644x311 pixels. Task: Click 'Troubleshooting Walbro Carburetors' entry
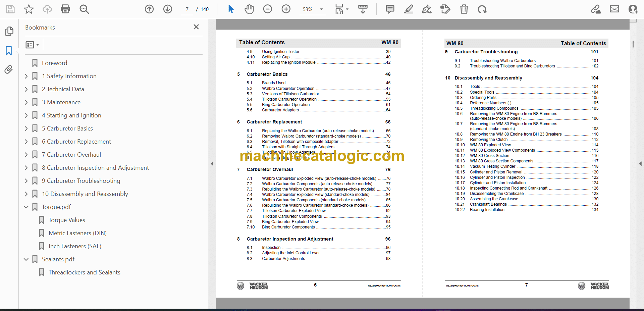coord(503,61)
